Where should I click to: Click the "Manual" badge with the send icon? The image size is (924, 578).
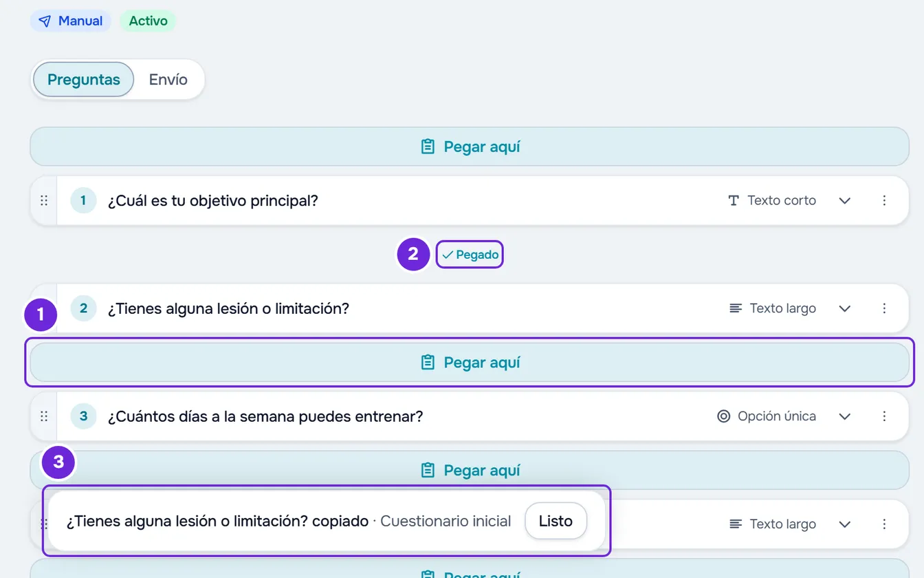tap(71, 21)
